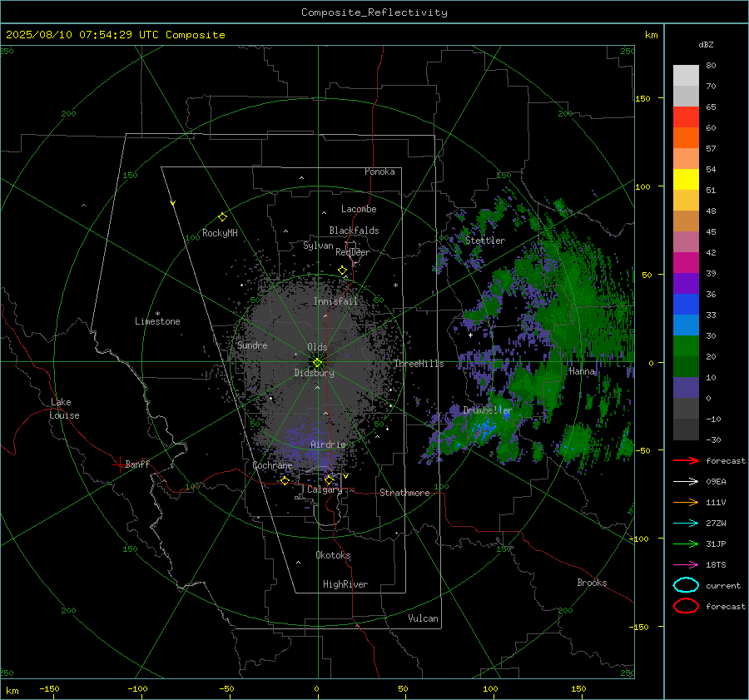The width and height of the screenshot is (749, 700).
Task: Click the yellow diamond marker beside RockyMH
Action: click(x=222, y=217)
